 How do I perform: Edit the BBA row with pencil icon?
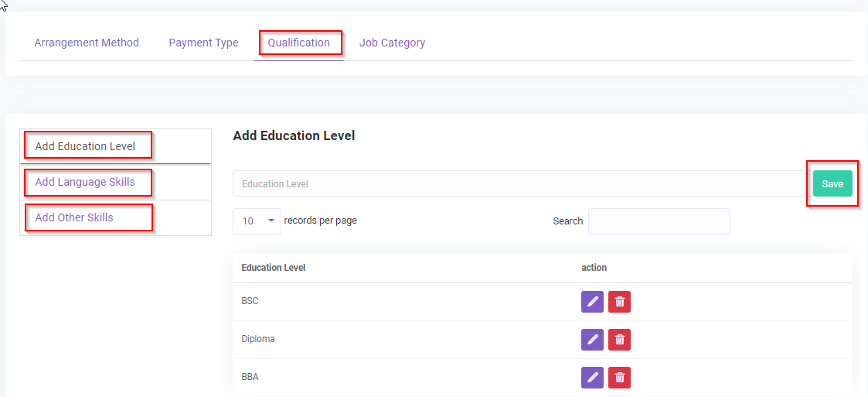pos(592,378)
